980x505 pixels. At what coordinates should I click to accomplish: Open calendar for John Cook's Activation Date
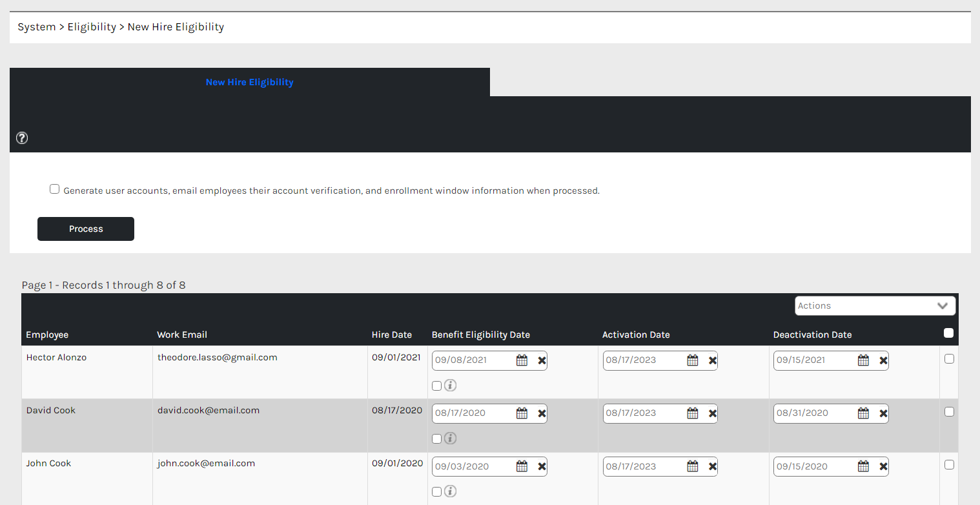pos(693,466)
